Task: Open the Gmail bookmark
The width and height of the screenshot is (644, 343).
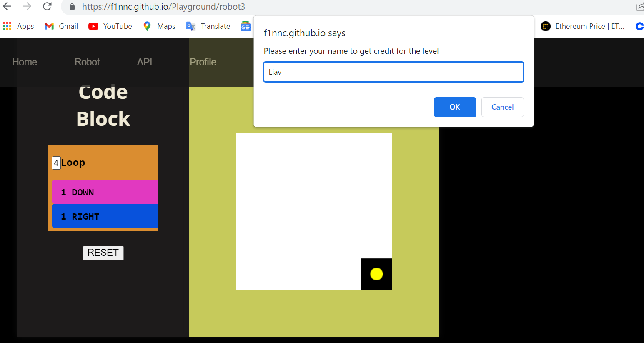Action: [x=61, y=26]
